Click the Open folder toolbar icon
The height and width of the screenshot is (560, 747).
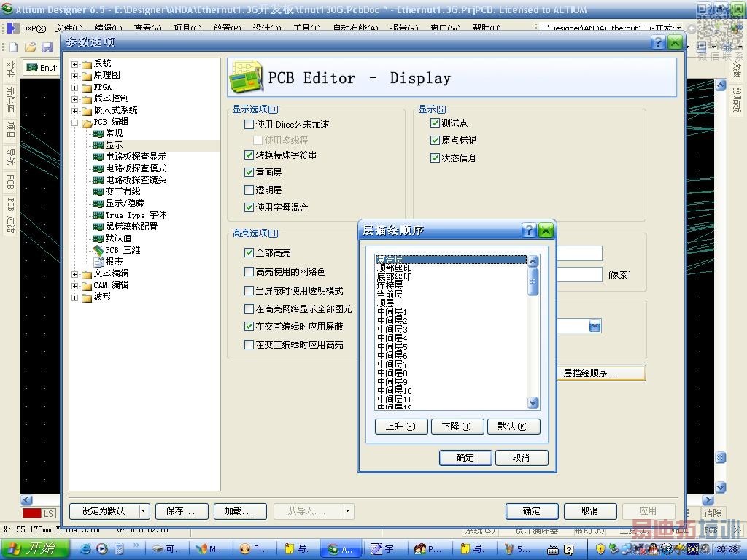31,47
